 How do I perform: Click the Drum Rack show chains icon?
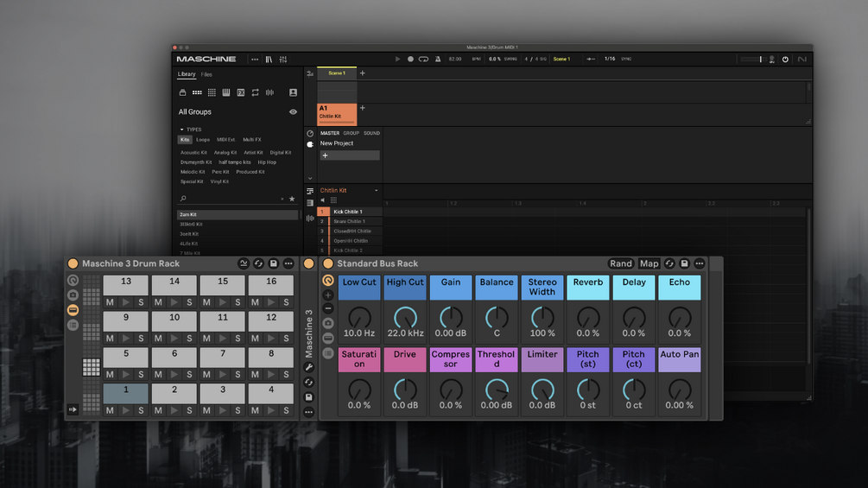[73, 325]
